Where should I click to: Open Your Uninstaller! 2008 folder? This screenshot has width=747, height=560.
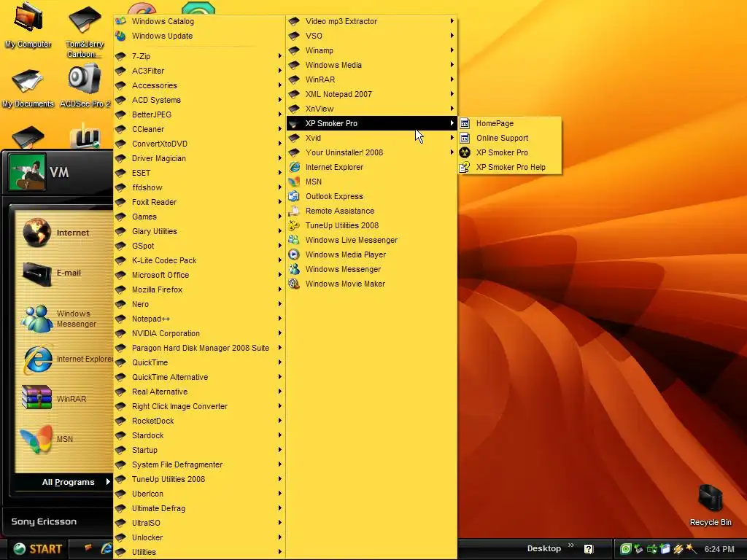coord(371,152)
